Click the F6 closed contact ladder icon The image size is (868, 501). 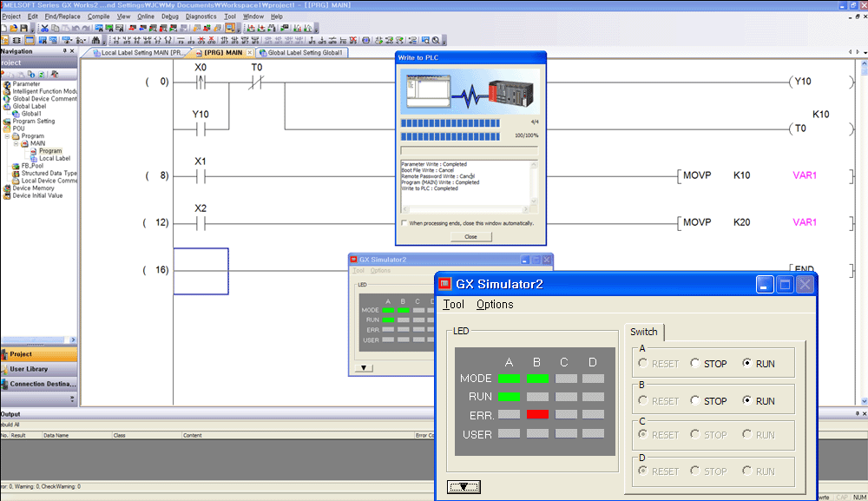(x=137, y=41)
